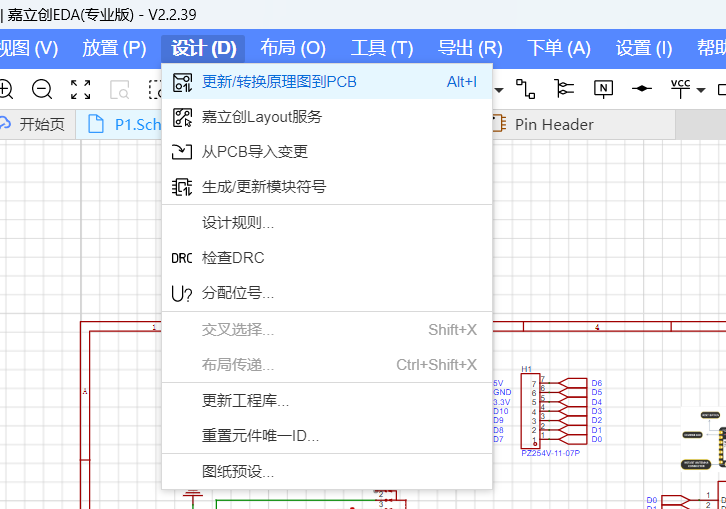The height and width of the screenshot is (509, 726).
Task: Click icon beside 更新/转换原理图到PCB
Action: click(x=182, y=82)
